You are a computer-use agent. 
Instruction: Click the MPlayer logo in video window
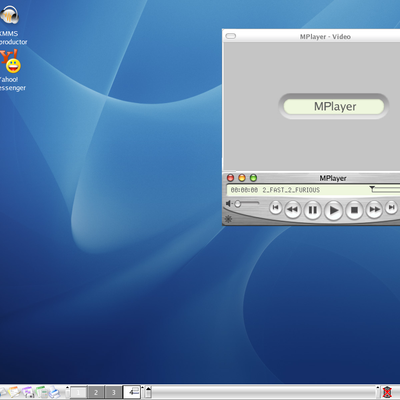pyautogui.click(x=334, y=106)
